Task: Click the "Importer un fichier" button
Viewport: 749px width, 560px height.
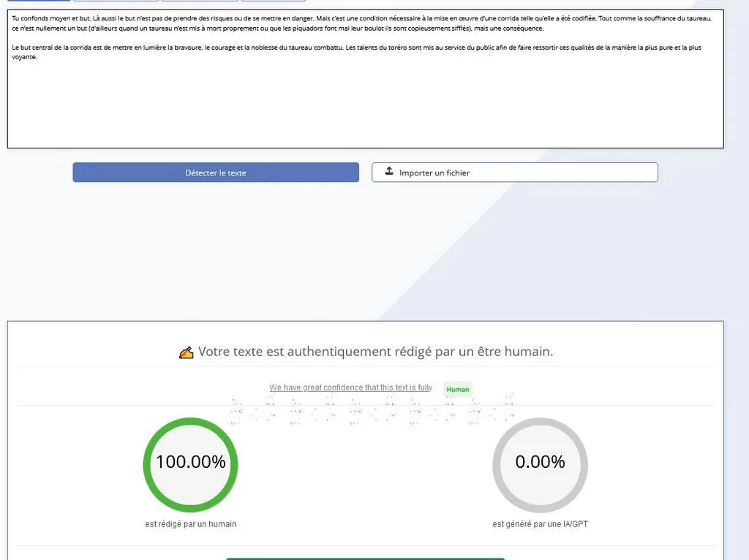Action: click(x=515, y=173)
